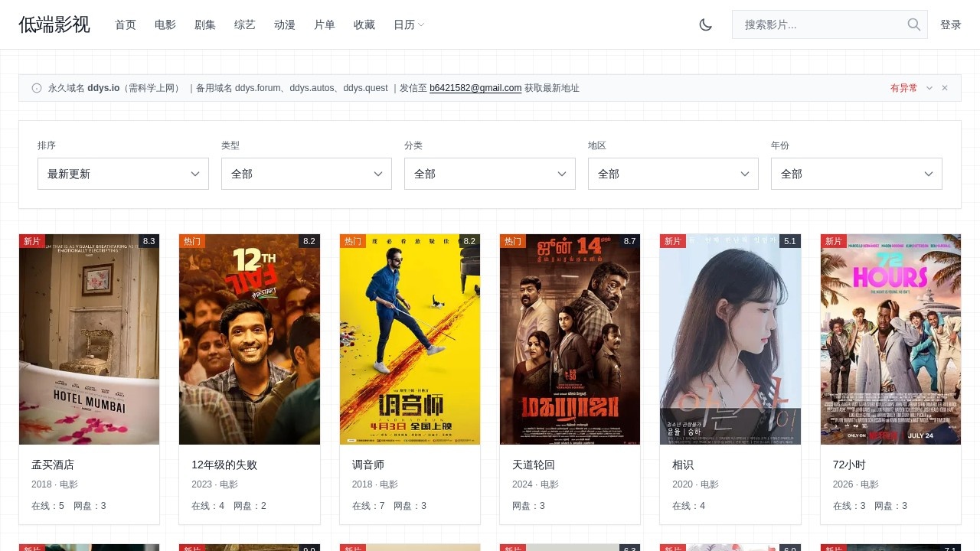Go to the 动漫 section

click(x=285, y=24)
